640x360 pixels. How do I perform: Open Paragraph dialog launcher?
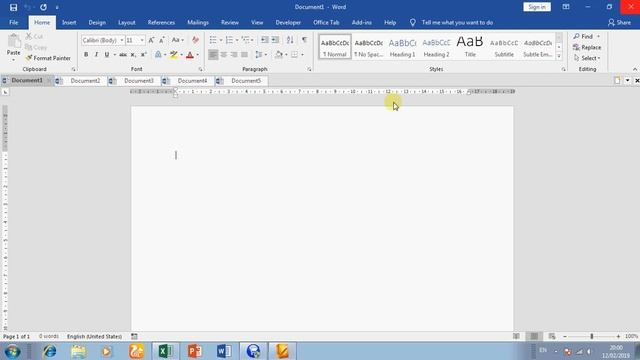pyautogui.click(x=309, y=69)
